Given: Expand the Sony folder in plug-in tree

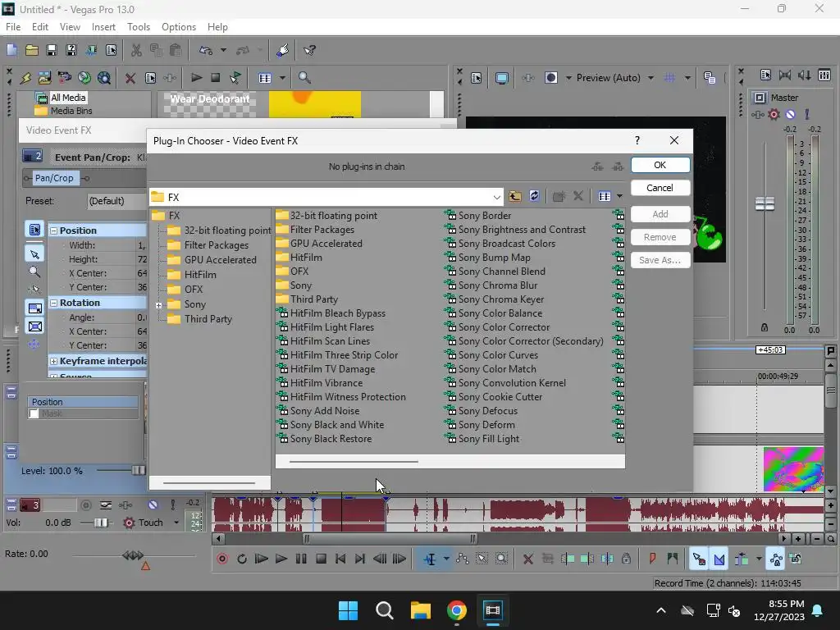Looking at the screenshot, I should coord(158,305).
